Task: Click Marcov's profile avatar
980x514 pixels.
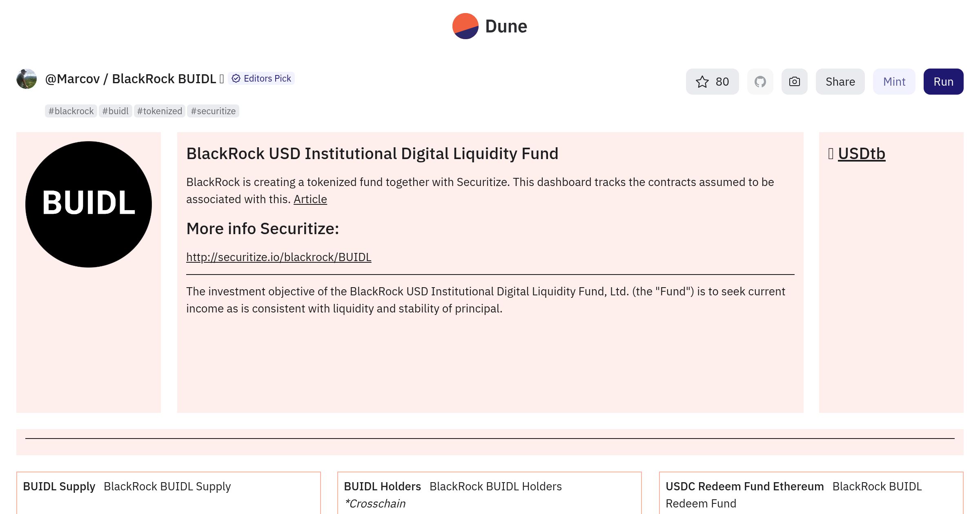Action: click(27, 79)
